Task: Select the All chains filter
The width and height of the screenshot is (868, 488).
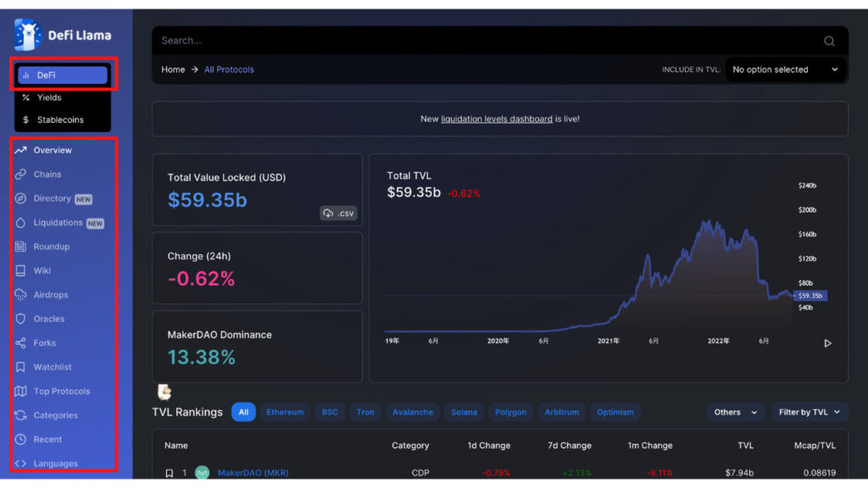Action: (243, 413)
